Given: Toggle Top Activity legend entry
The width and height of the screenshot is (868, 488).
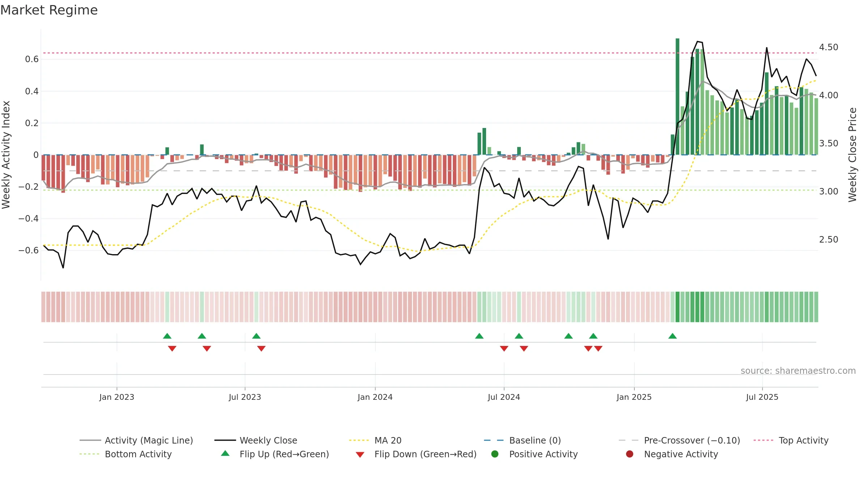Looking at the screenshot, I should point(791,440).
